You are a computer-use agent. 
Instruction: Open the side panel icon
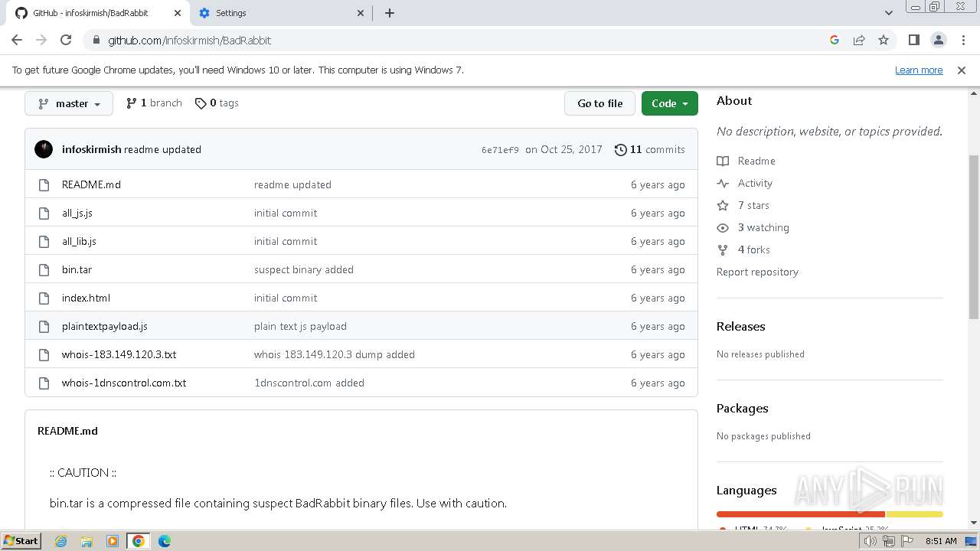click(914, 40)
